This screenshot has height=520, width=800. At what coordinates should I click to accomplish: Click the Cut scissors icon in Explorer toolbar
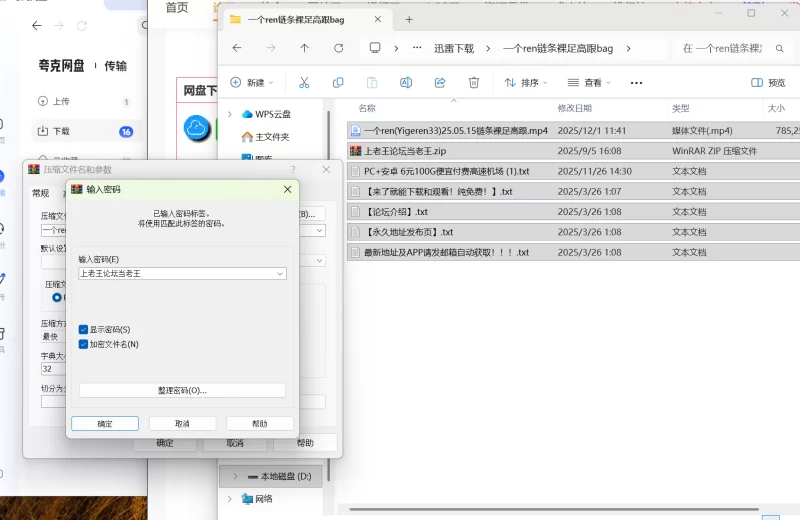pos(304,83)
